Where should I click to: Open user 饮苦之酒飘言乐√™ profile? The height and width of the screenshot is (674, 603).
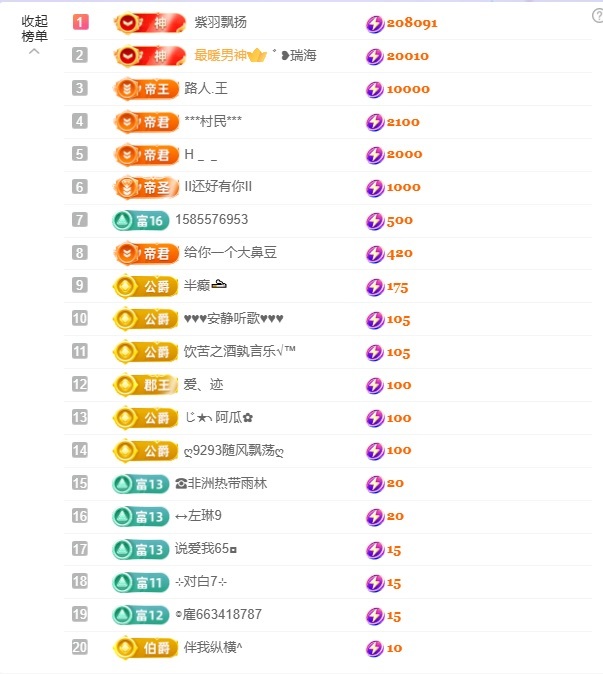[240, 351]
